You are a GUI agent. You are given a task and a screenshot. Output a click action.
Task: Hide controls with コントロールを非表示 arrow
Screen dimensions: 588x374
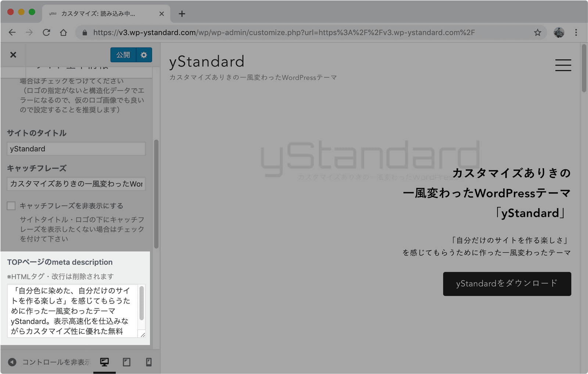point(12,362)
